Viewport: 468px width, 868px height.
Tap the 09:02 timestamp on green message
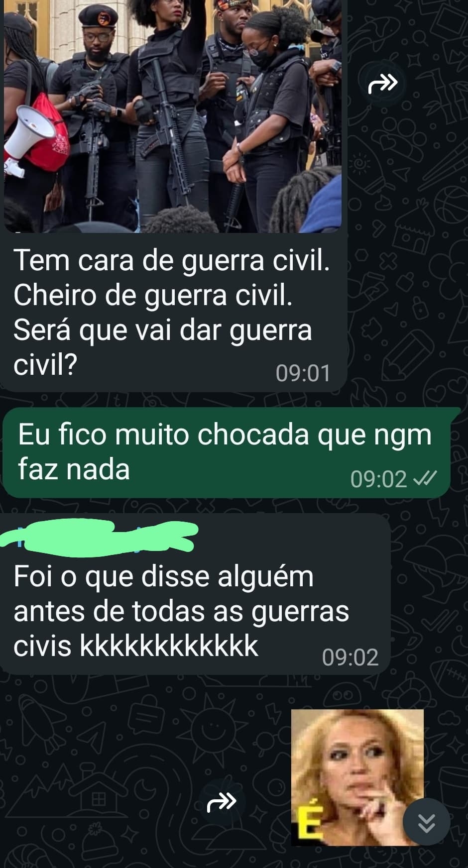(378, 479)
